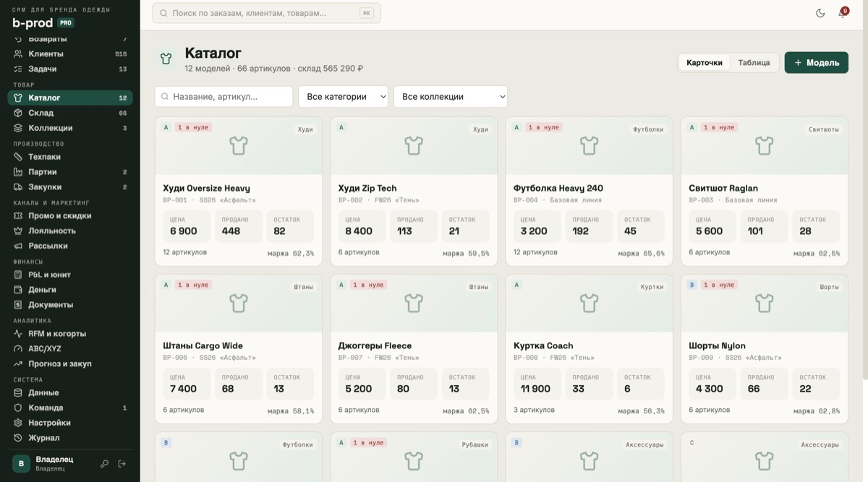Viewport: 868px width, 482px height.
Task: Click the Журнал history icon
Action: (x=18, y=438)
